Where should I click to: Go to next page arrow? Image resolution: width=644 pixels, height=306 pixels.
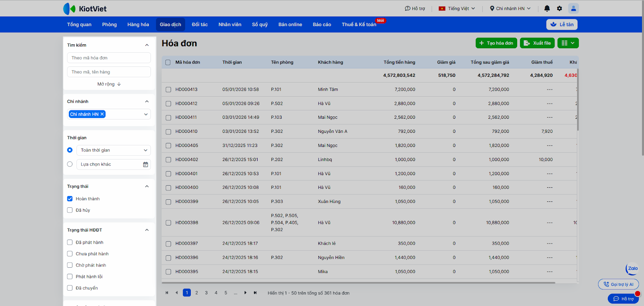[246, 293]
